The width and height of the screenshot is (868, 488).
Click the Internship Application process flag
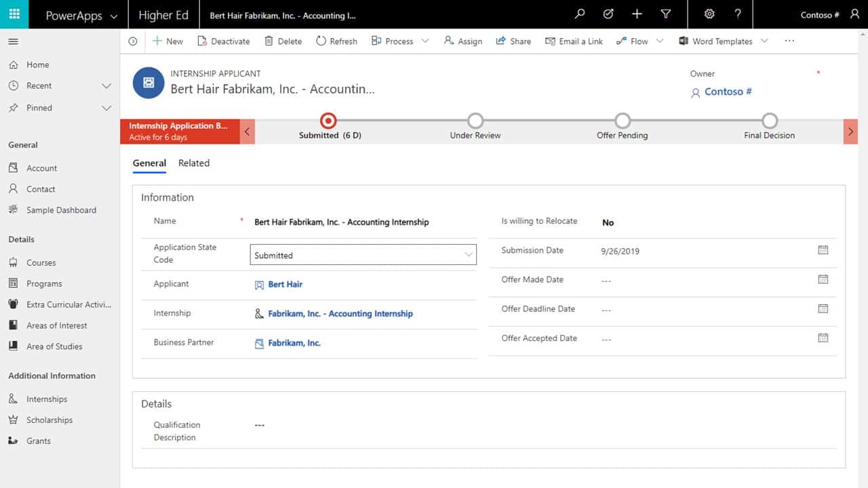click(180, 131)
